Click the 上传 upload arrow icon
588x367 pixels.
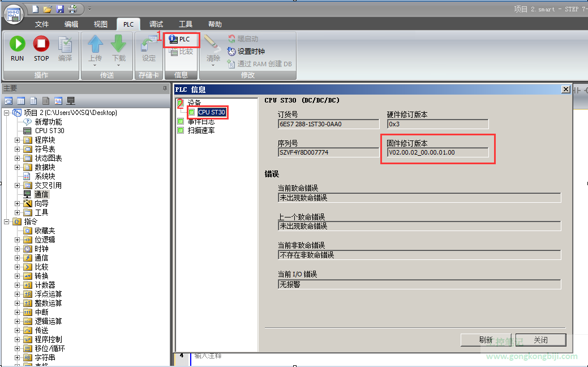[95, 44]
